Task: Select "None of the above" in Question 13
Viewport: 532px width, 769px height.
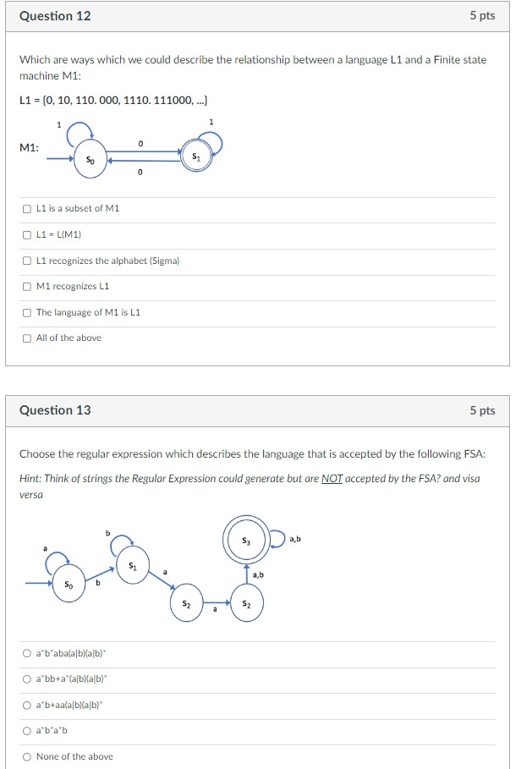Action: [x=25, y=755]
